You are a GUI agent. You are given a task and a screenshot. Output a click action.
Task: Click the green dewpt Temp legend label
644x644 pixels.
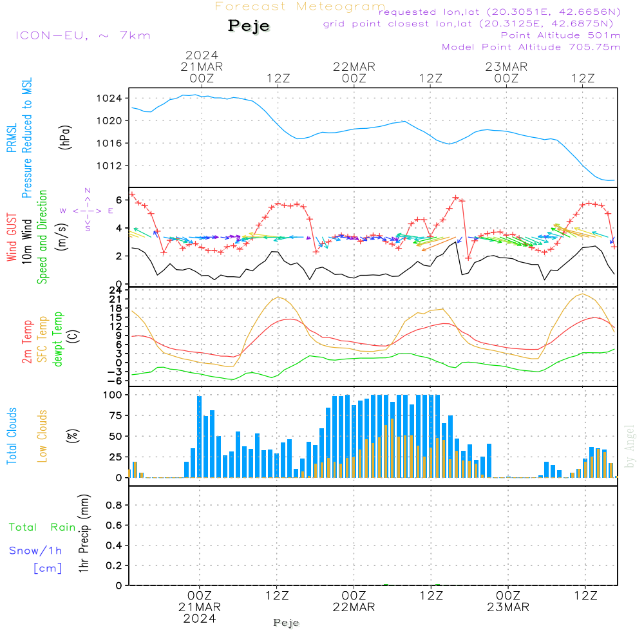point(59,339)
